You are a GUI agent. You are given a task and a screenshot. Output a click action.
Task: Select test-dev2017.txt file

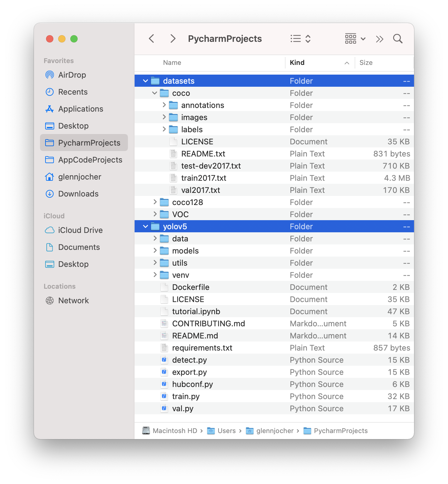coord(274,166)
